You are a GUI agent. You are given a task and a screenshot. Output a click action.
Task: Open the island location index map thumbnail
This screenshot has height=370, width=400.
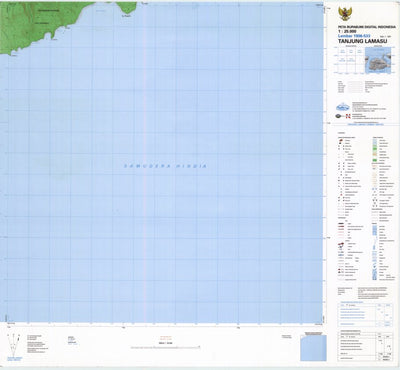pos(378,60)
